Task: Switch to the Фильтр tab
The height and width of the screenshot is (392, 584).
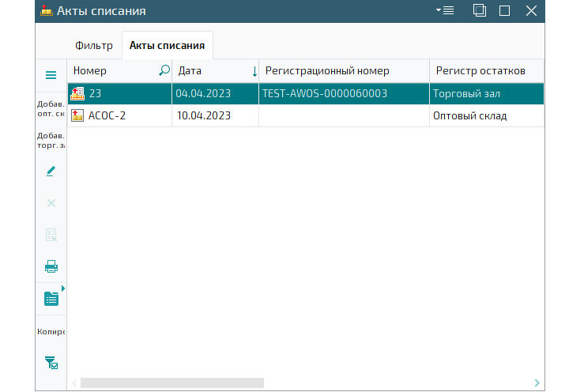Action: 94,46
